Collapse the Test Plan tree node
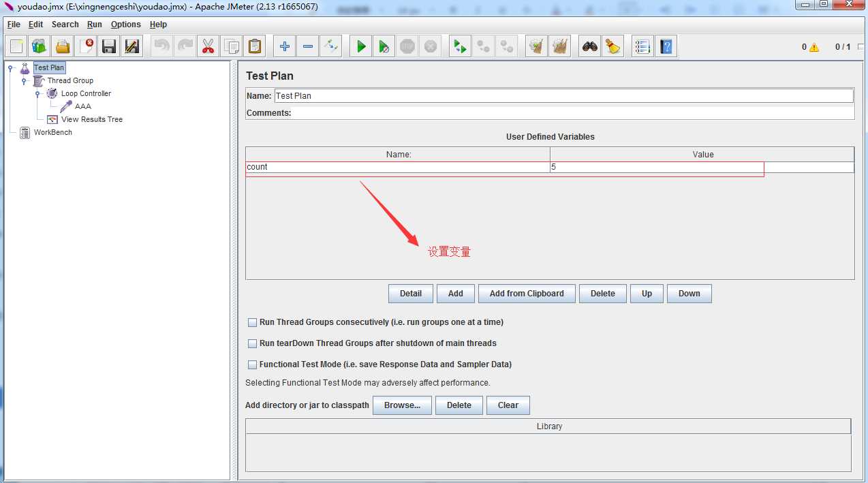This screenshot has height=483, width=868. click(x=11, y=67)
